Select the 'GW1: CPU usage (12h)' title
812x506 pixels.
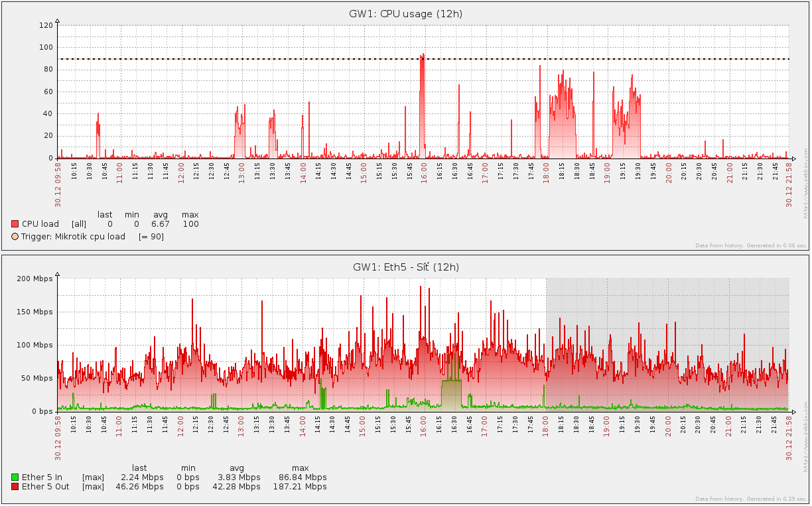click(406, 14)
